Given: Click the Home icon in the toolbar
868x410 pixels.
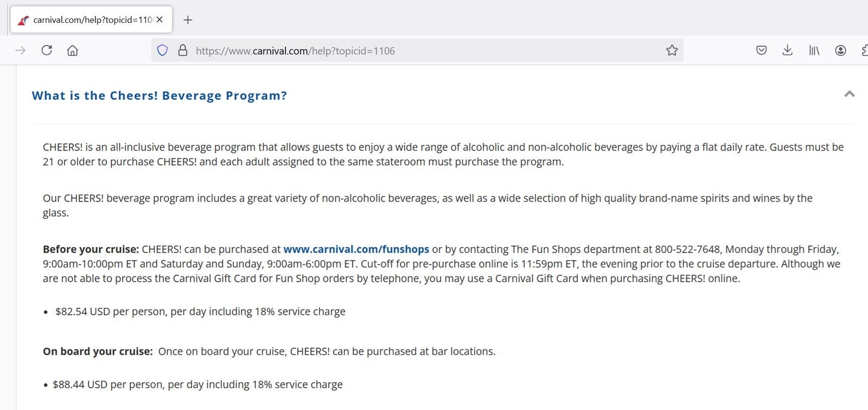Looking at the screenshot, I should tap(73, 50).
